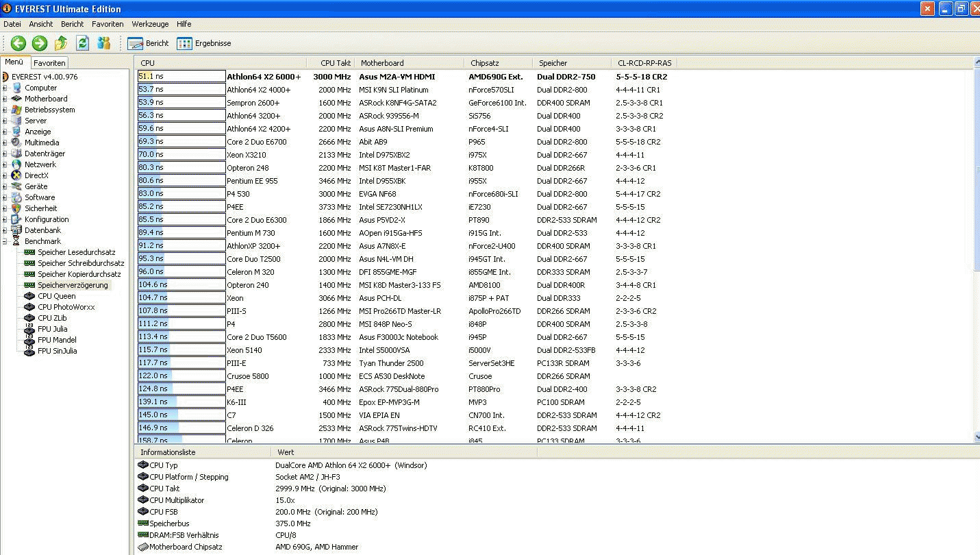Click the Up level arrow toolbar icon
Viewport: 980px width, 555px height.
61,43
